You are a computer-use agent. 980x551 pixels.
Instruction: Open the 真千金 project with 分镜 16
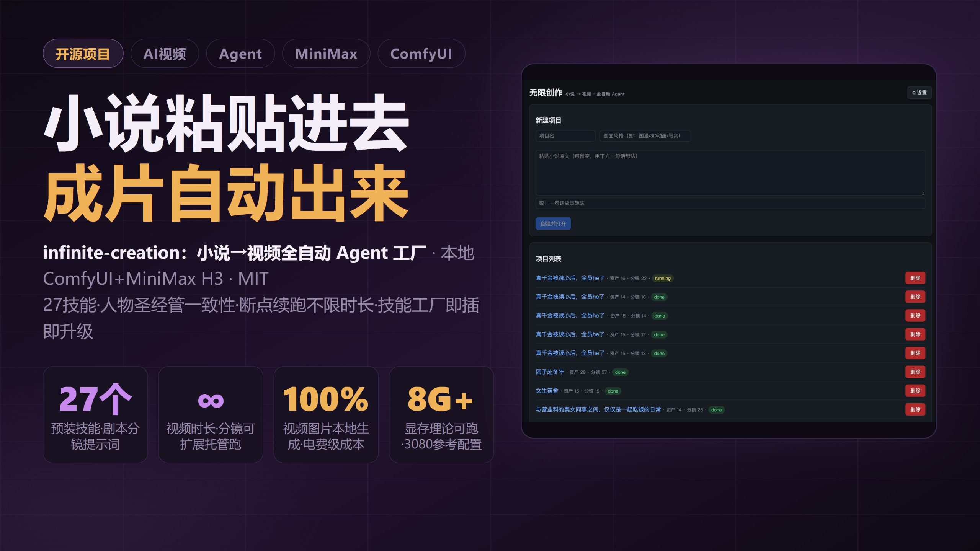(x=570, y=297)
